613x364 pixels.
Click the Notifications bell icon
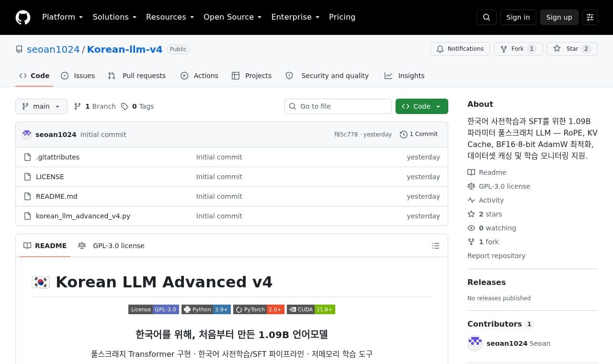[440, 49]
